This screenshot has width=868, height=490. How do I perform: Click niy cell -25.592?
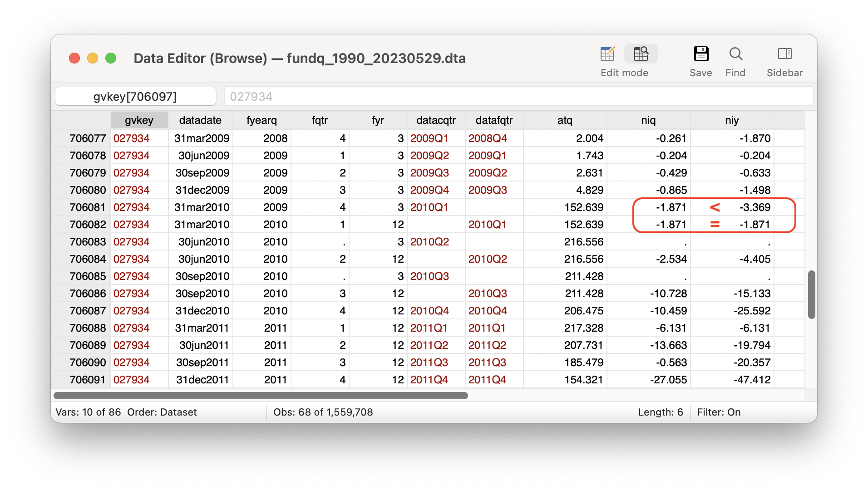pyautogui.click(x=732, y=311)
